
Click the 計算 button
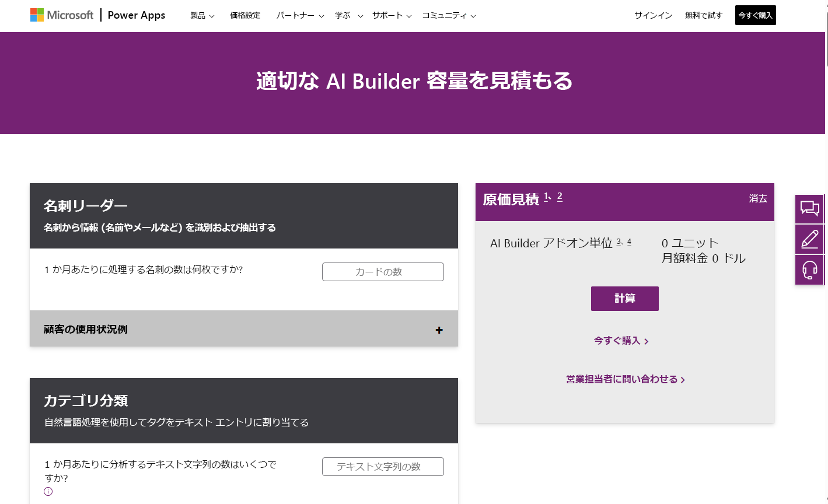point(624,299)
